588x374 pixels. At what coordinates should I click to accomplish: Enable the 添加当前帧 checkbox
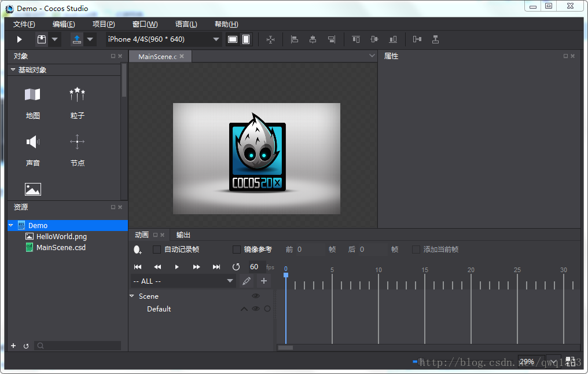click(416, 250)
